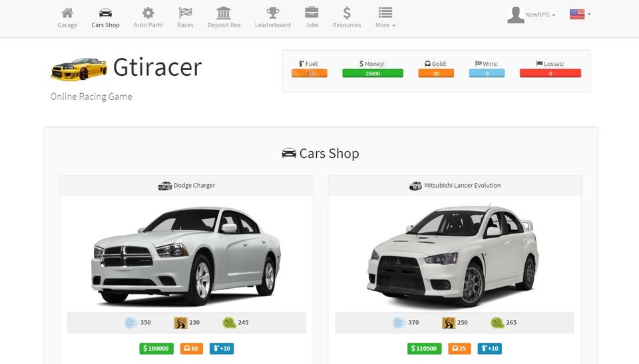Click the Gtiracer site title
The height and width of the screenshot is (364, 639).
(x=157, y=67)
